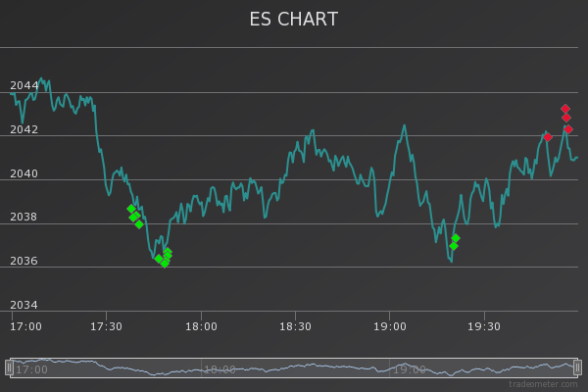Click the top-left green diamond near 17:40
This screenshot has height=392, width=588.
click(x=130, y=209)
